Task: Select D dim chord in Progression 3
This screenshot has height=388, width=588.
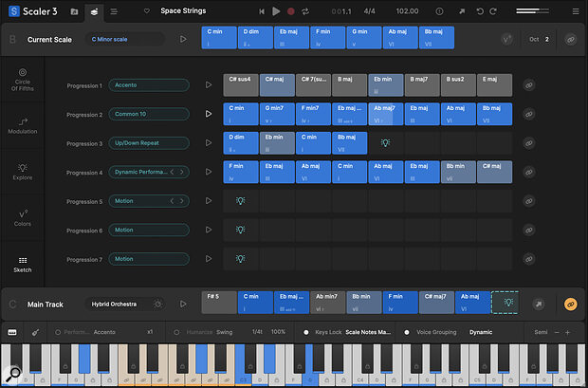Action: (x=241, y=143)
